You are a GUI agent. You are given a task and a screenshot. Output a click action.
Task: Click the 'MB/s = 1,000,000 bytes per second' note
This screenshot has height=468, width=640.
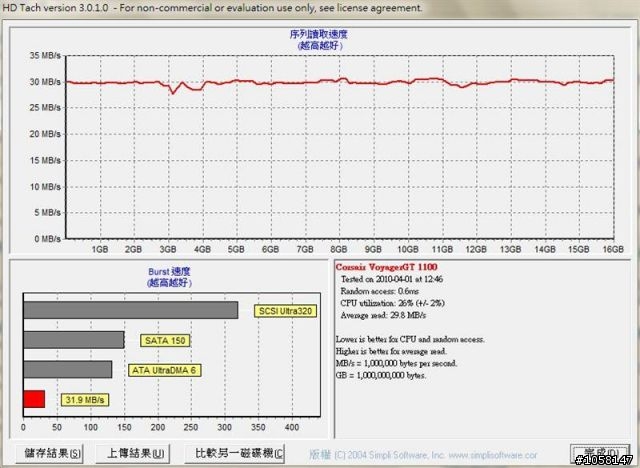(396, 363)
